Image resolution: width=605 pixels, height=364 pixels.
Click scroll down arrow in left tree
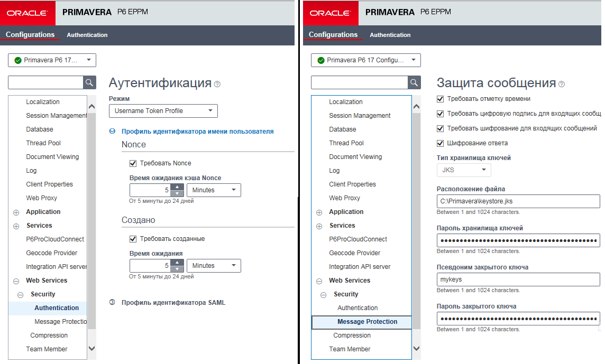point(92,348)
